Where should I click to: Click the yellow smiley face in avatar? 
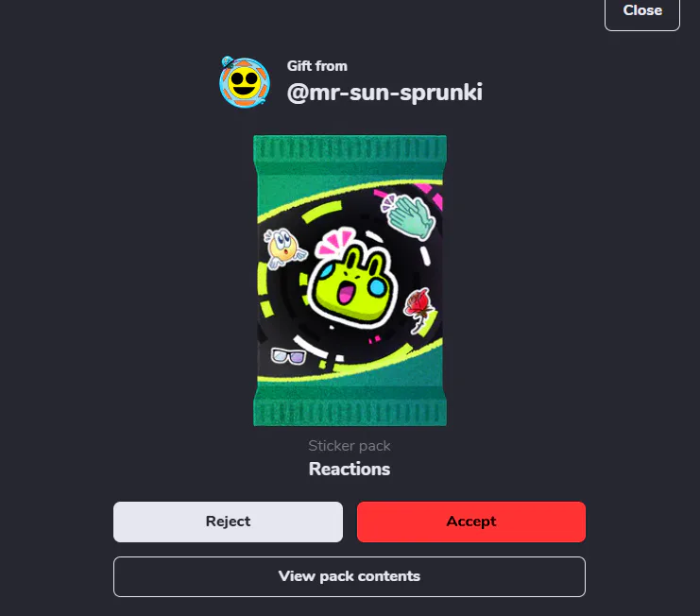click(244, 83)
